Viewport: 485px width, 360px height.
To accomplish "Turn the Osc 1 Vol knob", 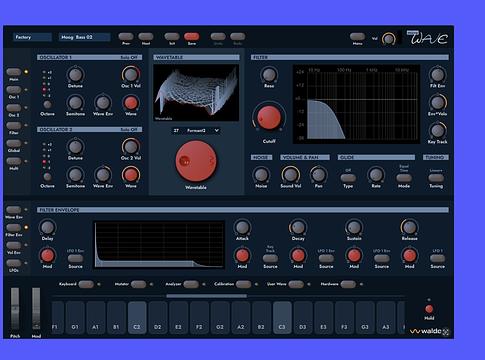I will 131,74.
